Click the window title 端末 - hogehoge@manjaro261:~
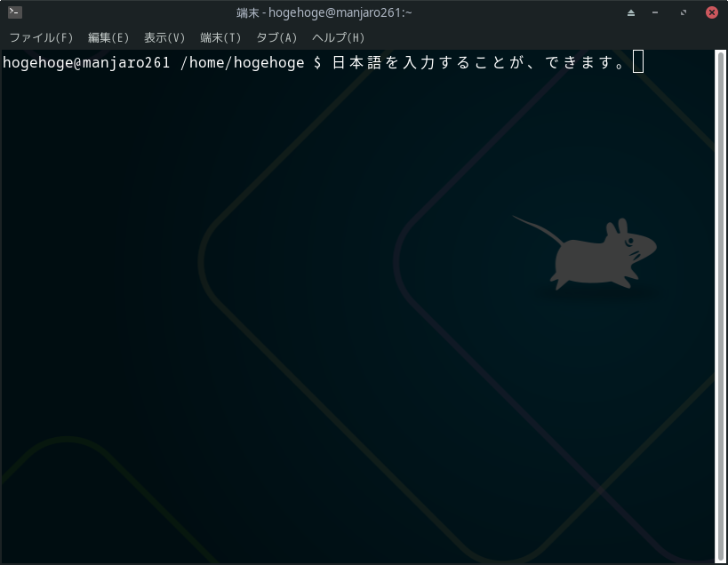This screenshot has height=565, width=728. [x=324, y=12]
